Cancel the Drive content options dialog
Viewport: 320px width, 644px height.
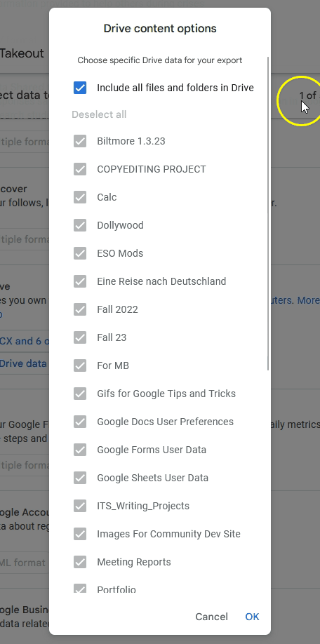211,617
